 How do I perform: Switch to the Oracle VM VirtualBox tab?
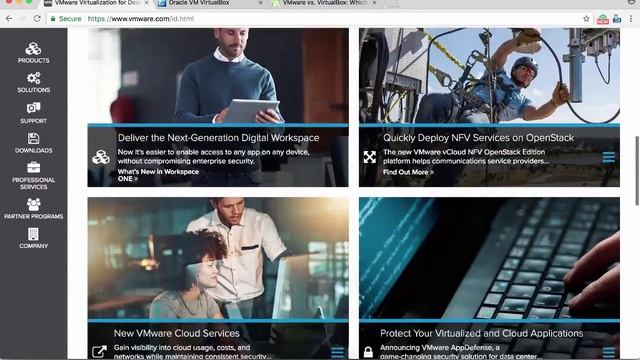208,3
